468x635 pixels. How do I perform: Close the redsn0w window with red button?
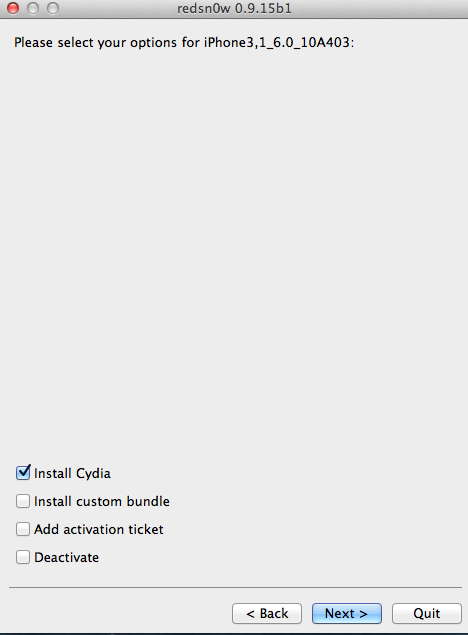(x=13, y=8)
